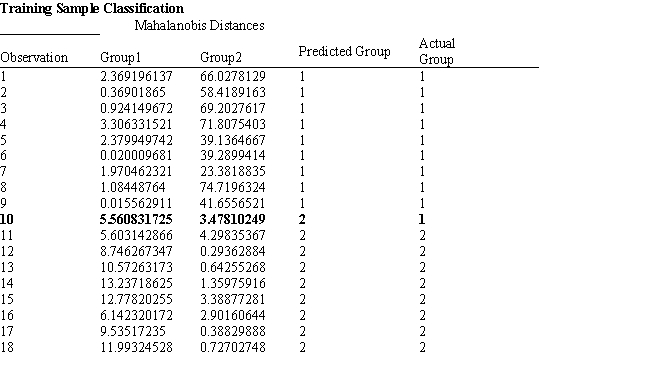
Task: Click bold Group1 value 5.560831725
Action: [136, 219]
